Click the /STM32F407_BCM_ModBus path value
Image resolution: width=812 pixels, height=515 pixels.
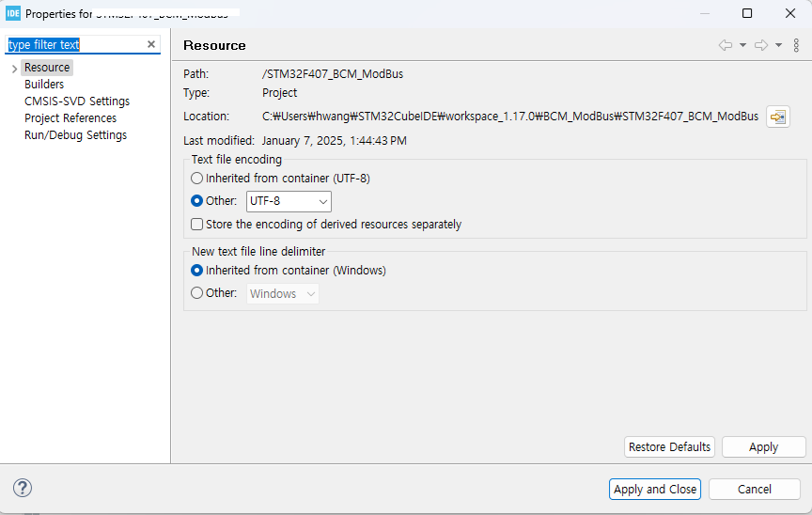pyautogui.click(x=333, y=74)
